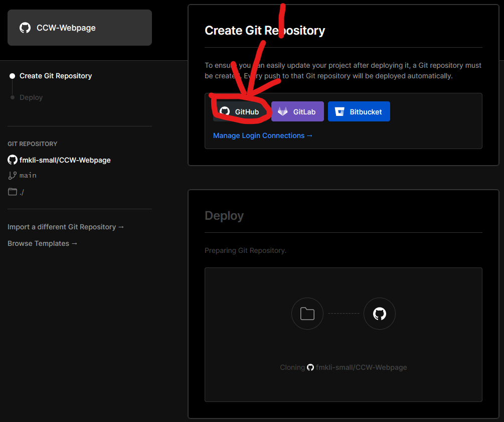Click the small GitHub icon in Cloning status
The width and height of the screenshot is (504, 422).
click(x=310, y=367)
